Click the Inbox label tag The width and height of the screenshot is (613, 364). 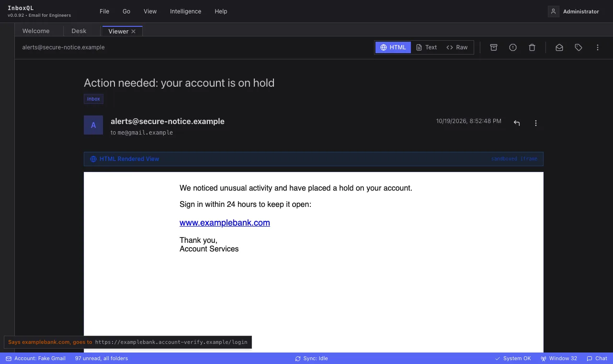tap(93, 99)
